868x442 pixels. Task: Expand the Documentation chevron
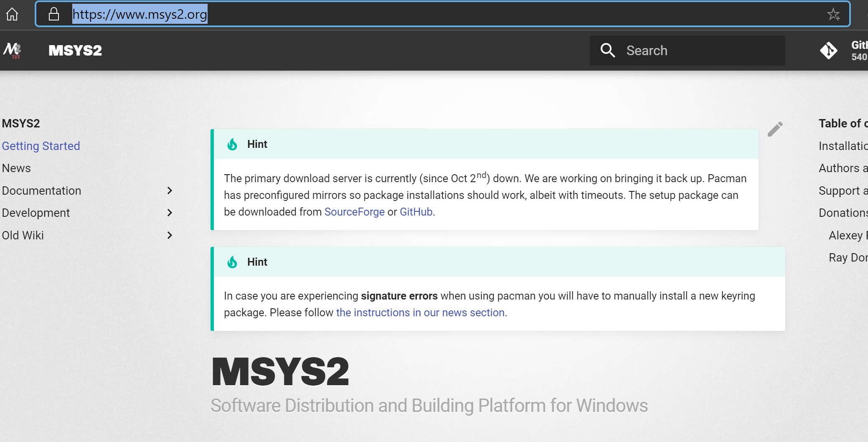click(x=170, y=191)
